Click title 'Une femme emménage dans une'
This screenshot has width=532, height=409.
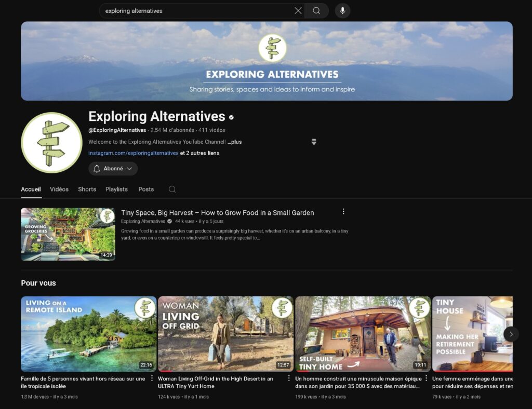(472, 382)
